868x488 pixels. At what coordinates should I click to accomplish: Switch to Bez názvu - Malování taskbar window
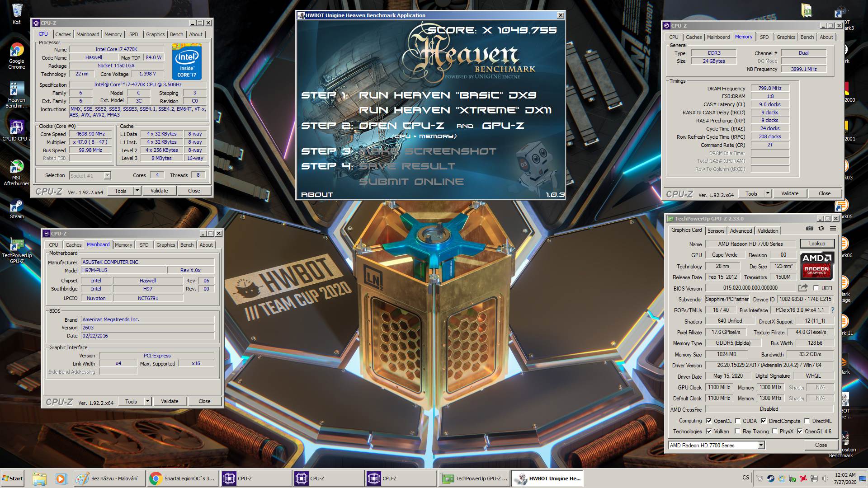pos(109,479)
